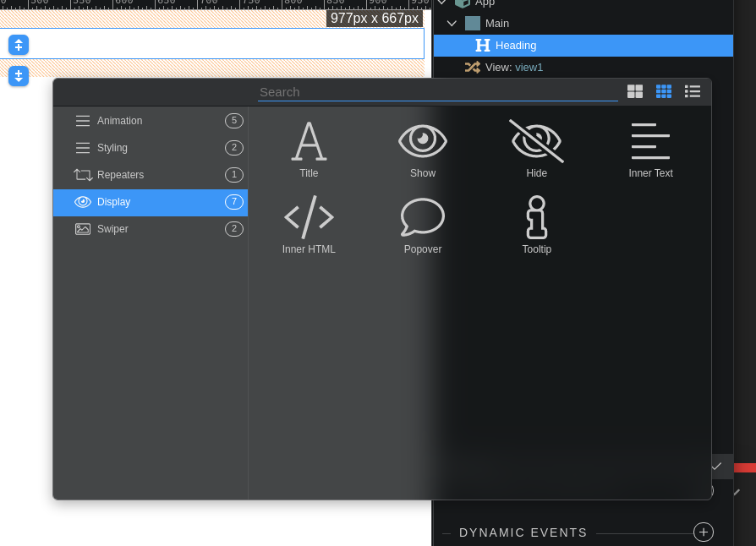Viewport: 756px width, 546px height.
Task: Collapse the App tree node
Action: 441,3
